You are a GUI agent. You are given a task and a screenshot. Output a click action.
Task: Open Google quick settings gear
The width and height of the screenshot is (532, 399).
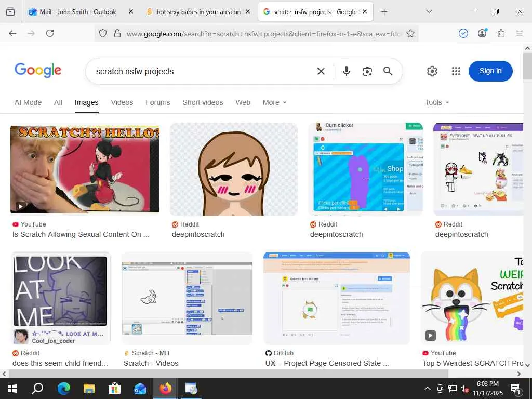pos(432,71)
